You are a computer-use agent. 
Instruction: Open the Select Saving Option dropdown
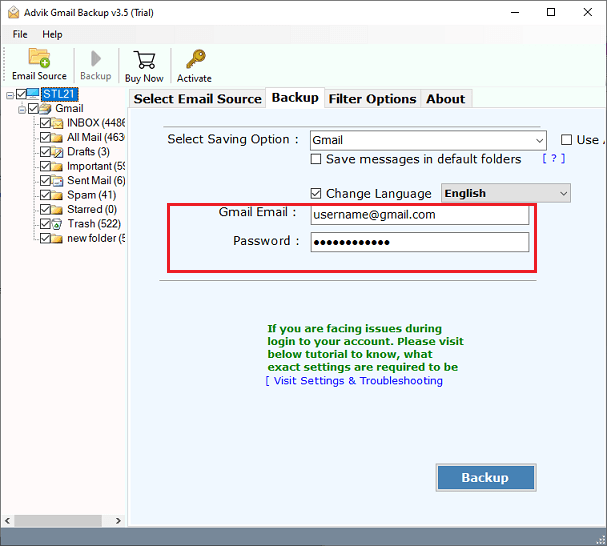428,140
